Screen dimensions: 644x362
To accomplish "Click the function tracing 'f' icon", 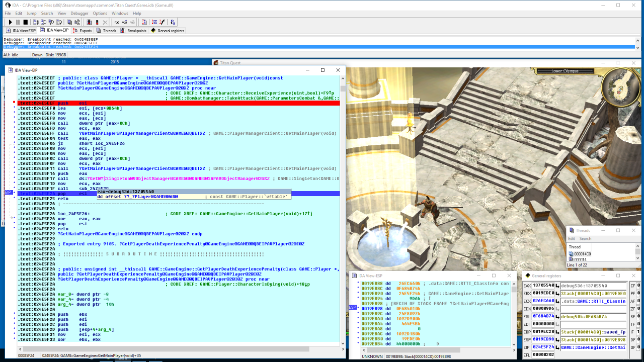I will (162, 22).
